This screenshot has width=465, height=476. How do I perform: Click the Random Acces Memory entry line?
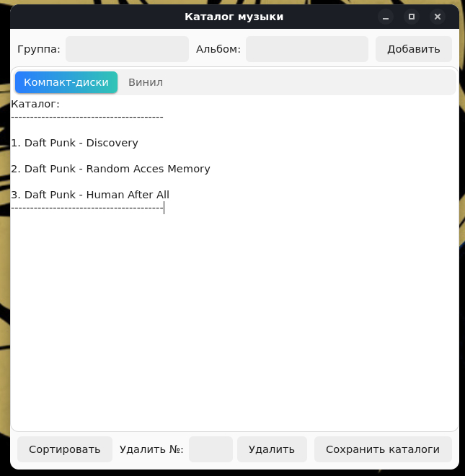coord(110,169)
